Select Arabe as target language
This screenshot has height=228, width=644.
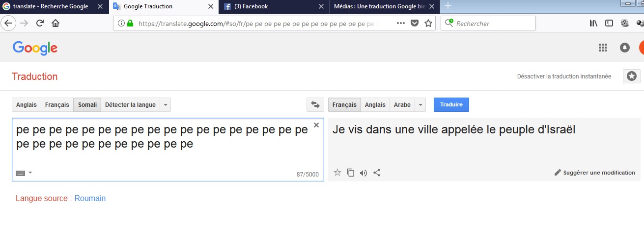click(x=402, y=104)
